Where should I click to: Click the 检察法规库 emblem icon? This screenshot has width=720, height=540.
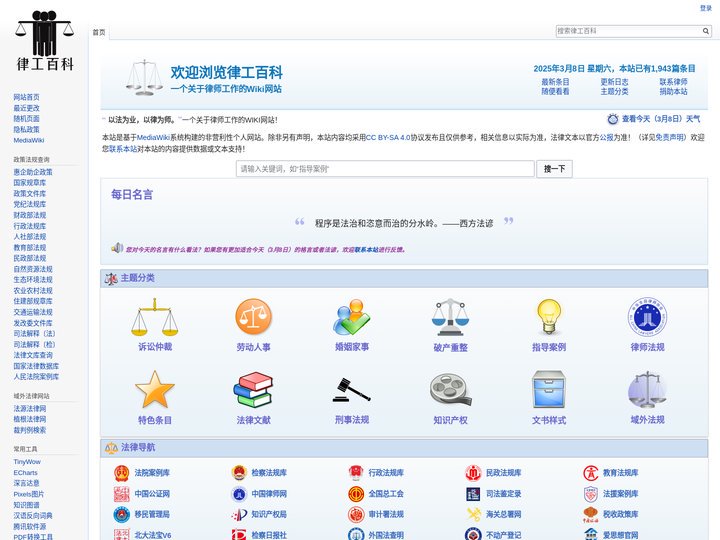[239, 472]
